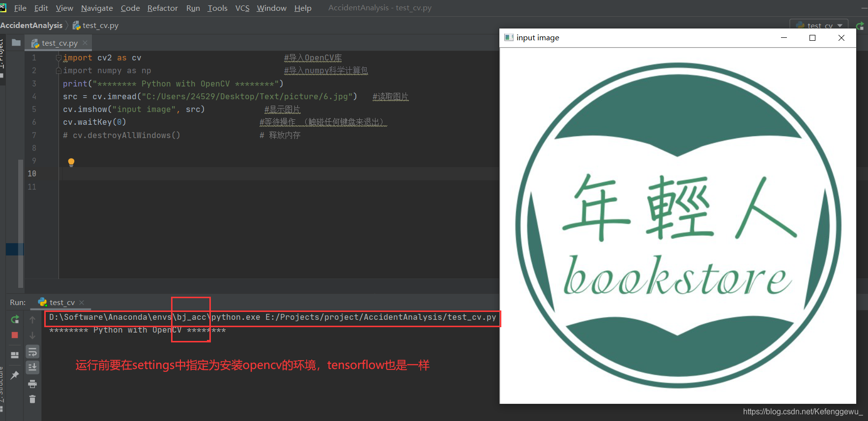868x421 pixels.
Task: Open the Run menu
Action: [x=193, y=8]
